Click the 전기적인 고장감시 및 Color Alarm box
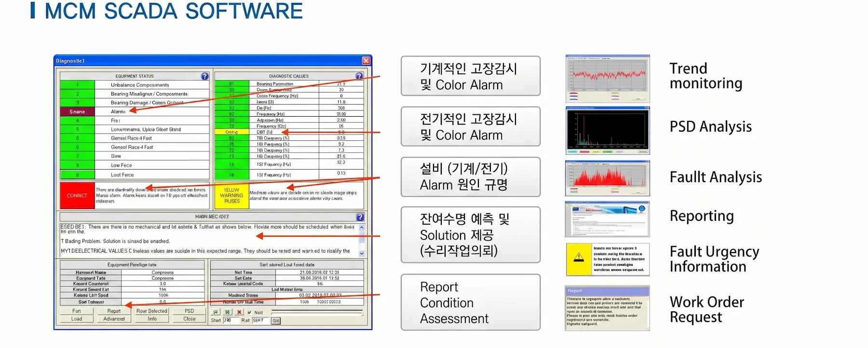 [471, 127]
